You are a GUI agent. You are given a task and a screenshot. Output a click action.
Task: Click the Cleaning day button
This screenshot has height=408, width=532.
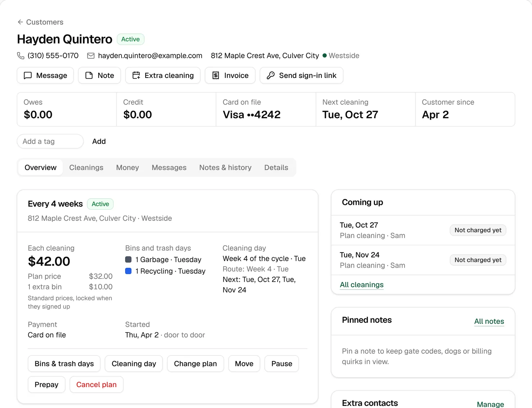(134, 364)
